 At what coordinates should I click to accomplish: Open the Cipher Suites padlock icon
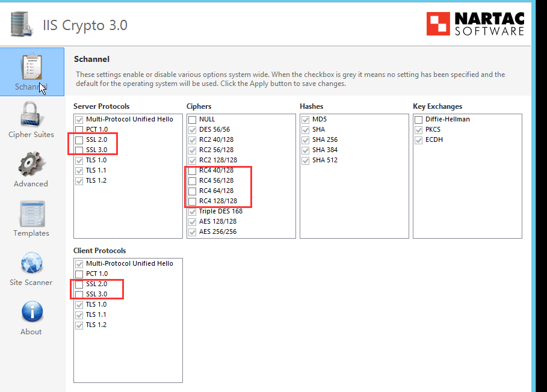point(32,114)
